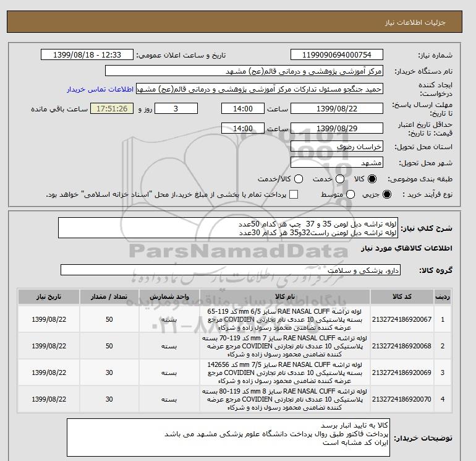Click the buyer organization name field

tap(244, 71)
